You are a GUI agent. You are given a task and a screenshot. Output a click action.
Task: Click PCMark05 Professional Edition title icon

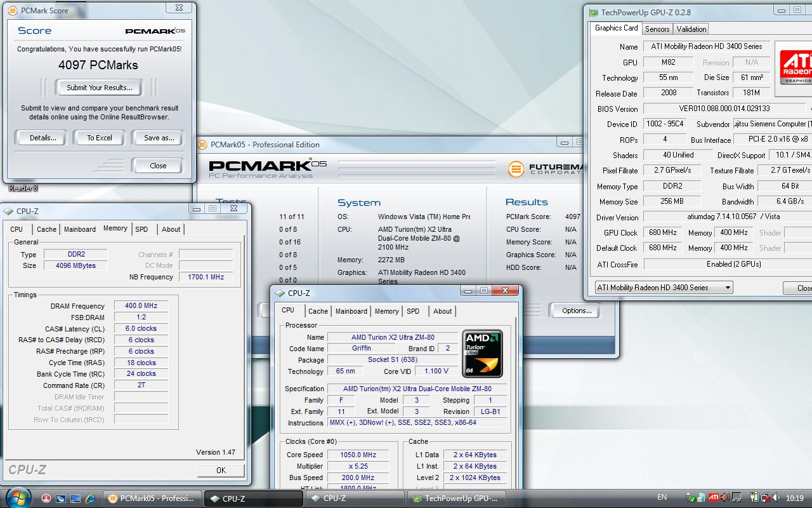tap(204, 145)
